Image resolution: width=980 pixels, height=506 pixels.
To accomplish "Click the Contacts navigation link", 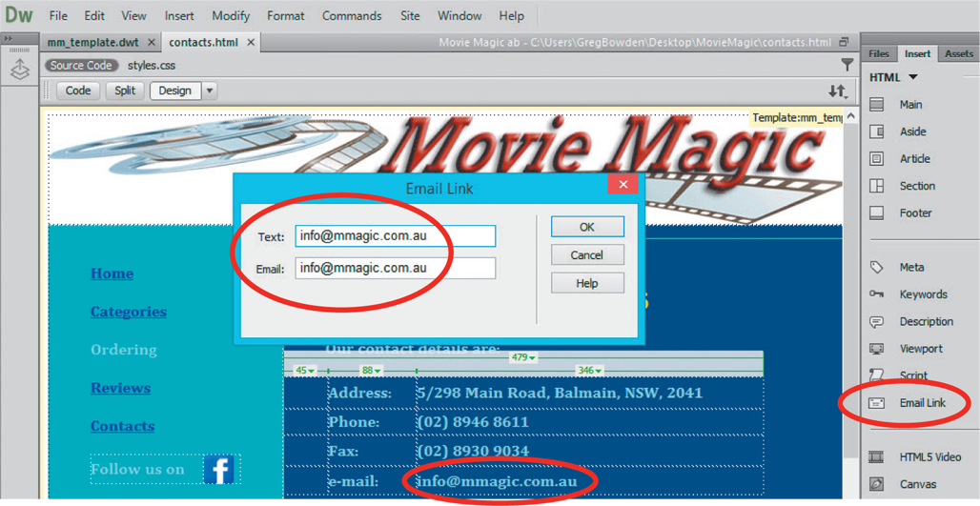I will point(122,426).
